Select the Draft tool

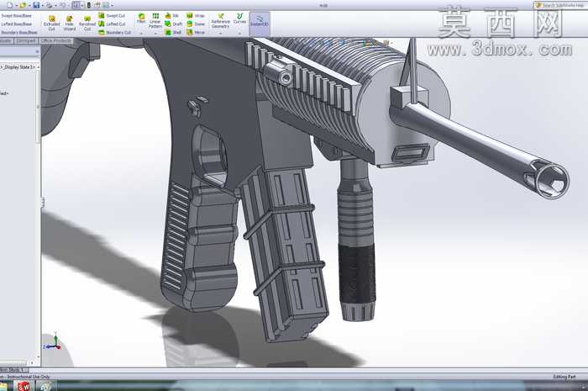173,24
